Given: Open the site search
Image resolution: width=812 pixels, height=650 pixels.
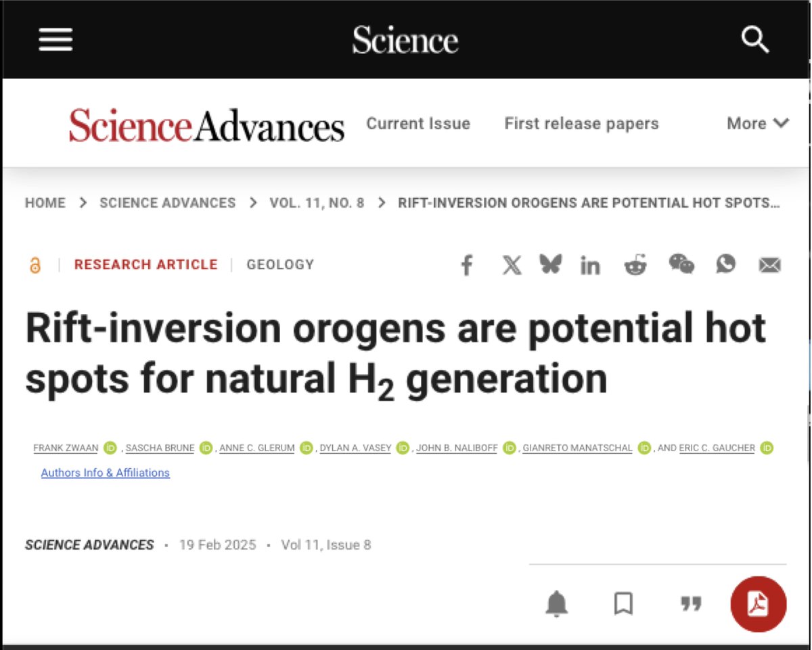Looking at the screenshot, I should 754,39.
